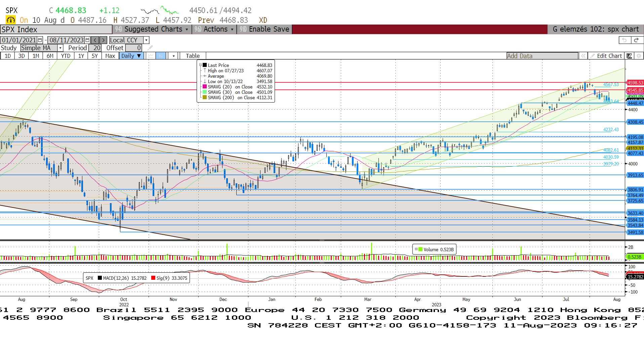Click the 3633.40 level label

pyautogui.click(x=635, y=213)
